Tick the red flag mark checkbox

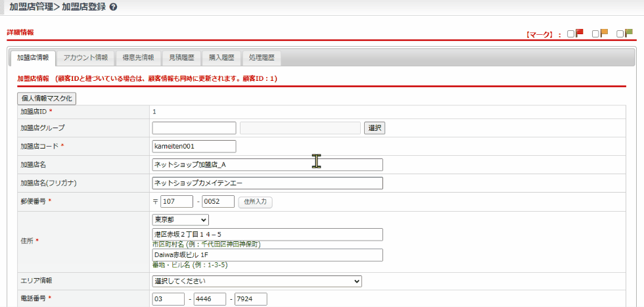click(570, 35)
